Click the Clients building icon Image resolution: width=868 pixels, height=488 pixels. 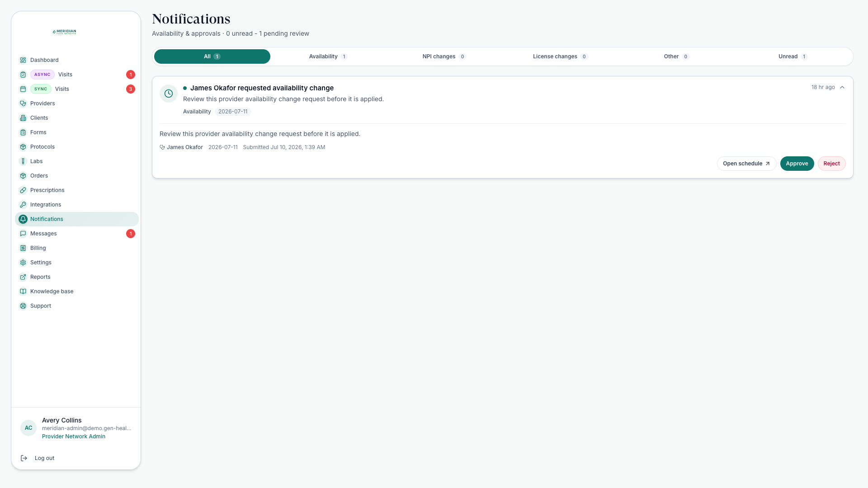coord(23,118)
